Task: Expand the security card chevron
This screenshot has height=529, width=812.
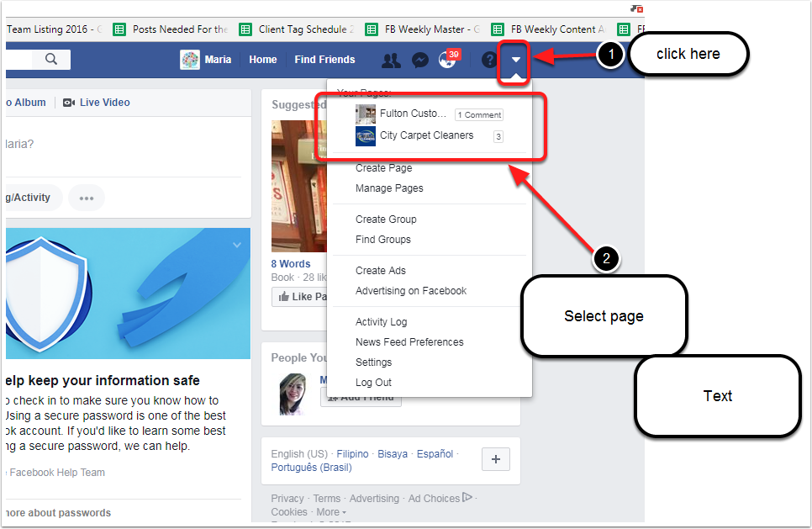Action: tap(237, 245)
